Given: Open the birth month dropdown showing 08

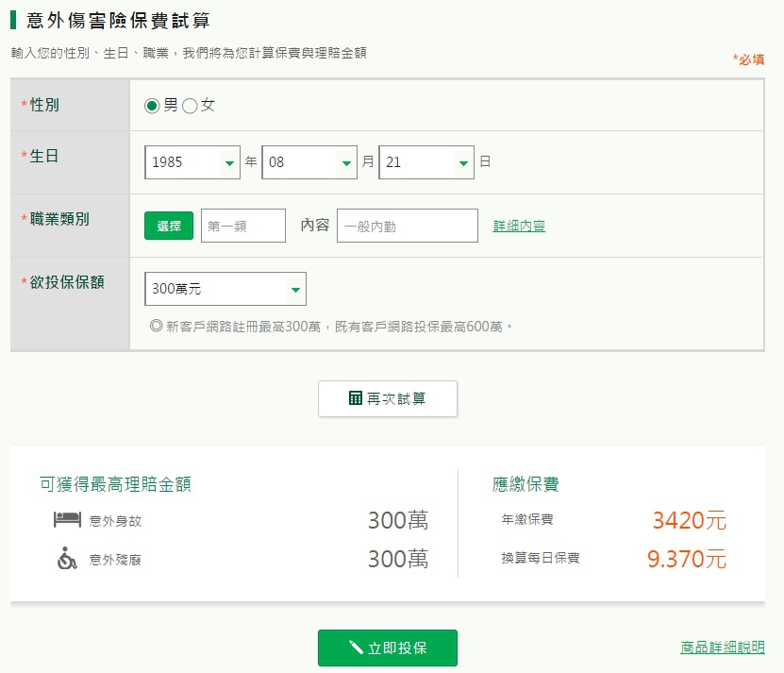Looking at the screenshot, I should pyautogui.click(x=309, y=162).
